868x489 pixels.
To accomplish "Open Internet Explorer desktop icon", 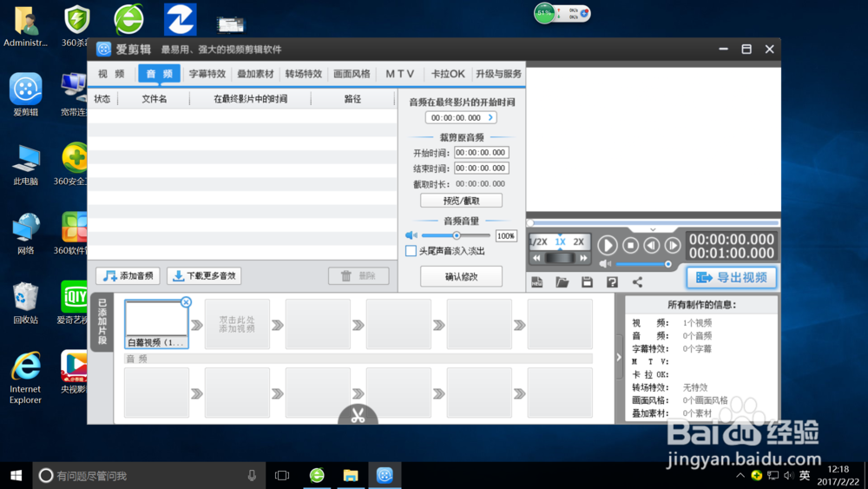I will pos(25,377).
